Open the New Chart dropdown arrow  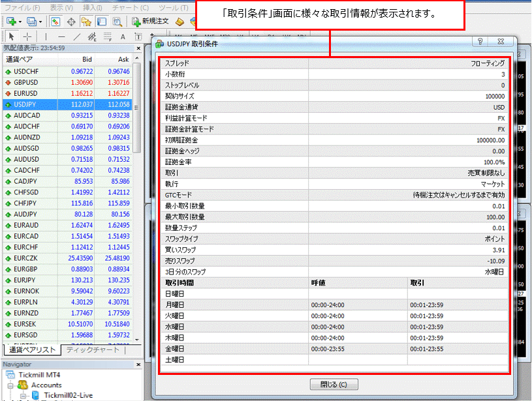[19, 21]
